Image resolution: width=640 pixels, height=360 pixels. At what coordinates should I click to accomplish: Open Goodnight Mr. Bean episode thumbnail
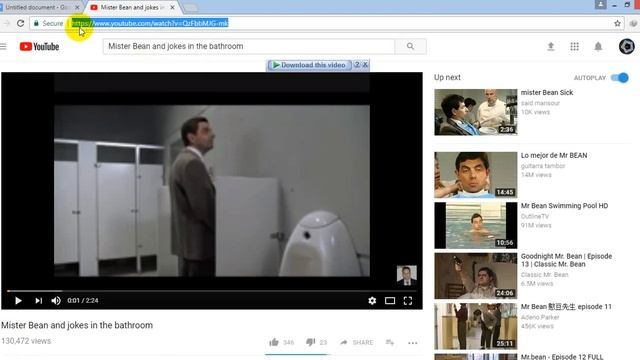click(x=476, y=276)
